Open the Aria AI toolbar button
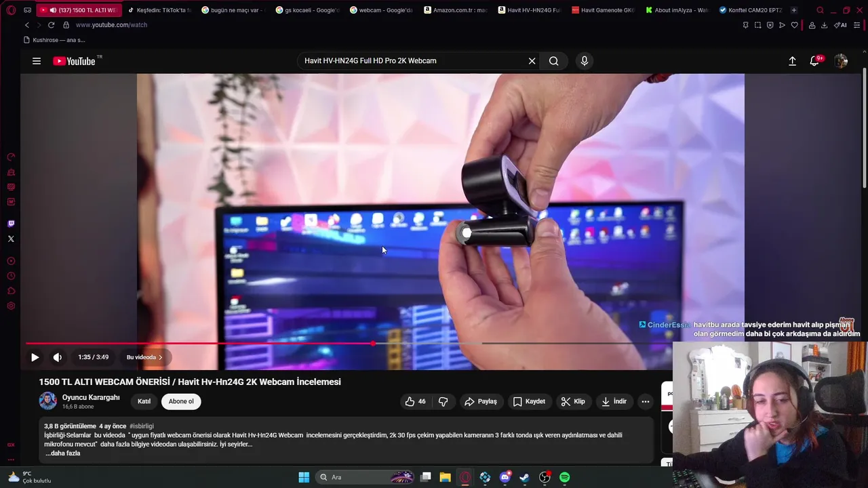This screenshot has height=488, width=868. [x=840, y=25]
